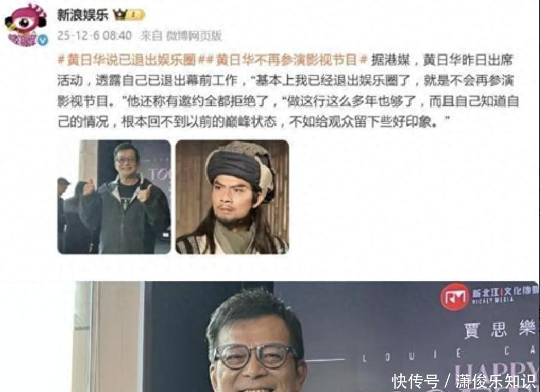Open the costume drama character thumbnail
Screen dimensions: 540x392
point(232,197)
